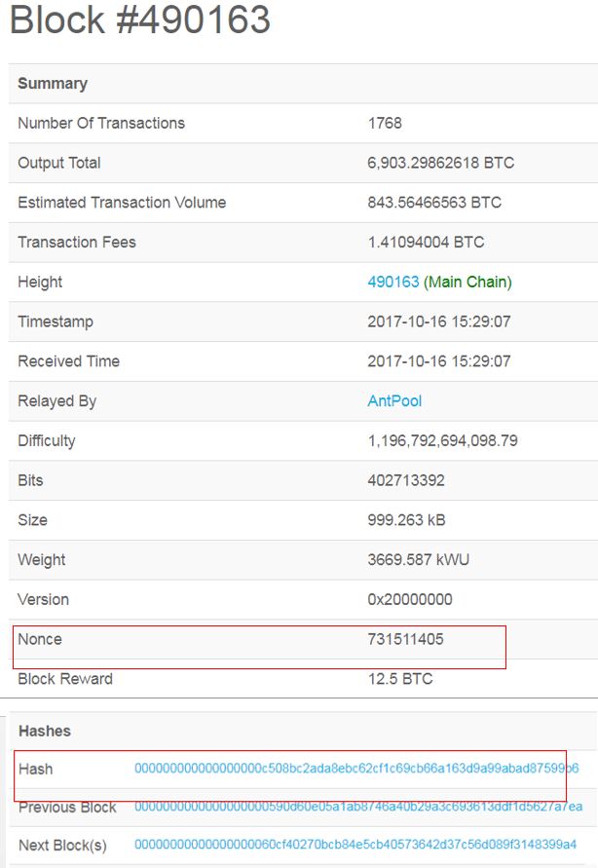The width and height of the screenshot is (598, 868).
Task: Click the Difficulty value
Action: (x=440, y=440)
